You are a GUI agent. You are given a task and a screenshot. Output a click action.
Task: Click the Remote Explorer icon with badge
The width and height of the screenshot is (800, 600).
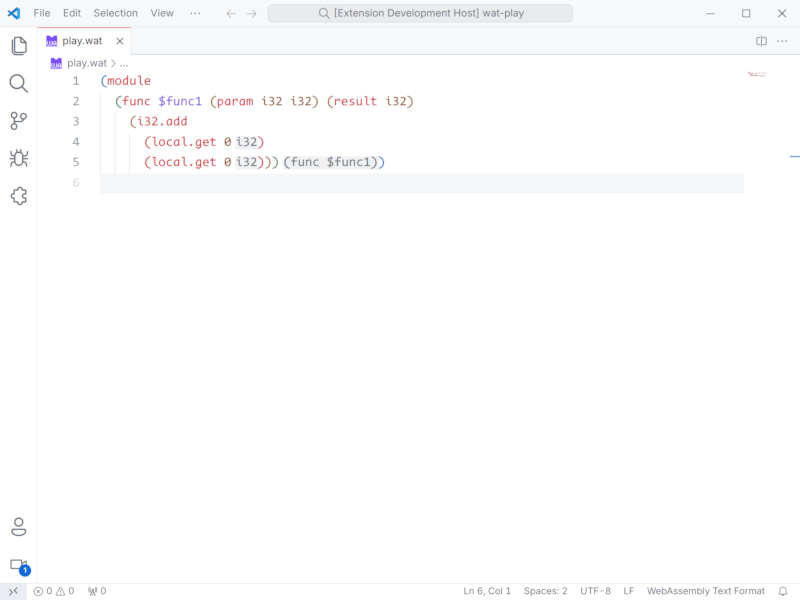tap(18, 566)
